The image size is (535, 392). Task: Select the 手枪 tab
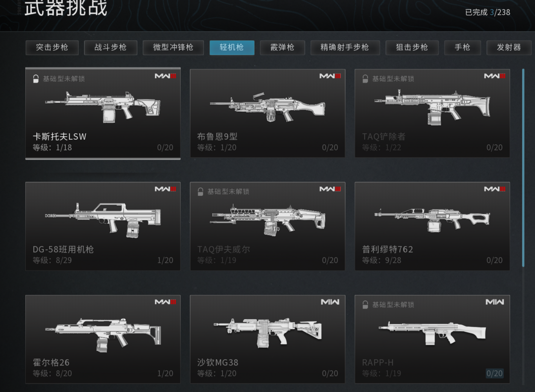[463, 48]
